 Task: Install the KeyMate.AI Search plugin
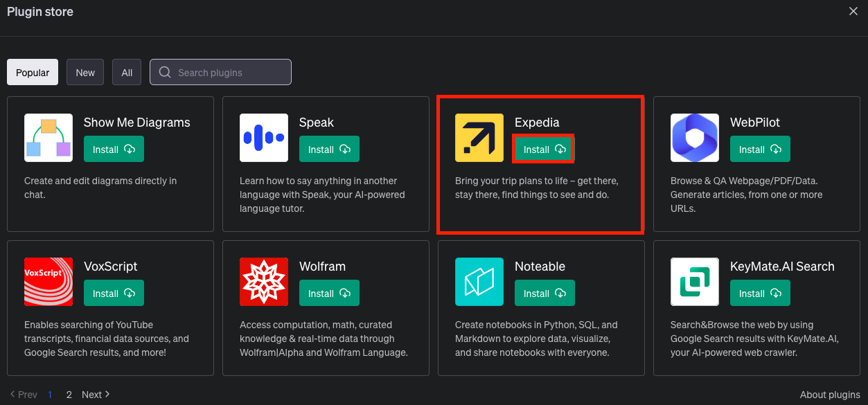(760, 294)
